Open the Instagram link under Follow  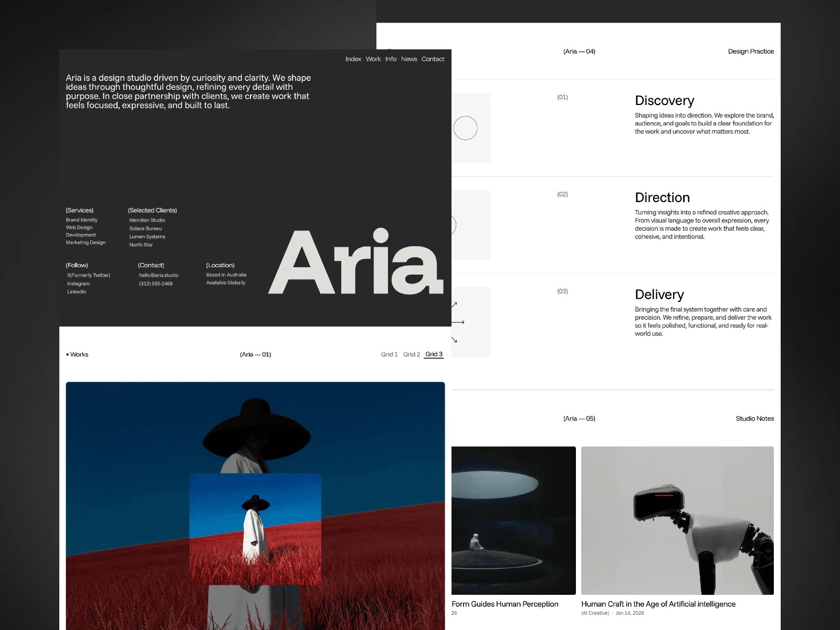point(78,283)
